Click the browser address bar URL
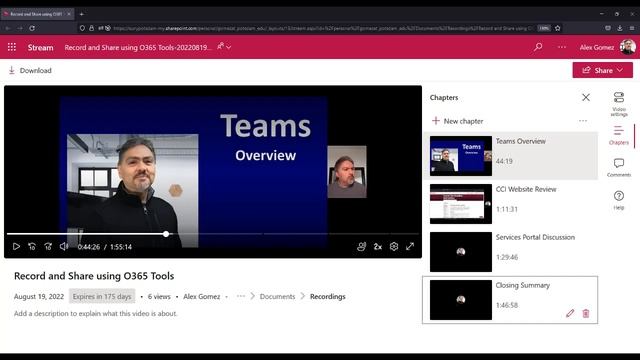This screenshot has height=360, width=640. click(x=322, y=28)
